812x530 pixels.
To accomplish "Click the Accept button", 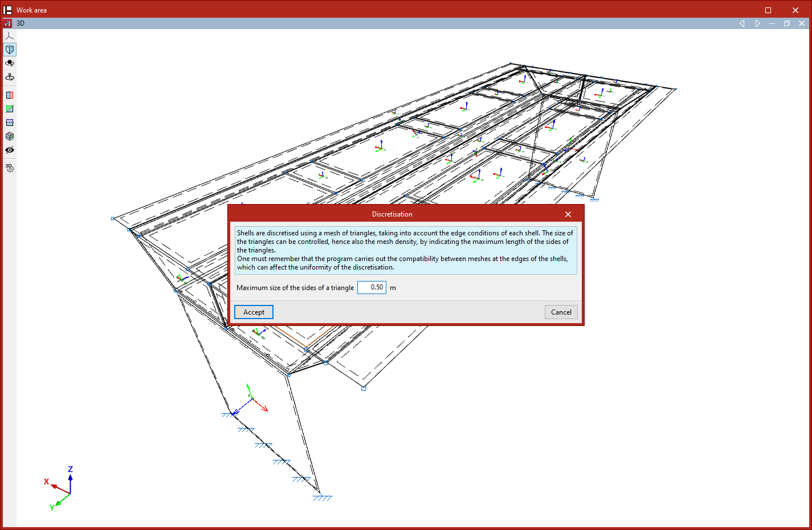I will pyautogui.click(x=254, y=312).
